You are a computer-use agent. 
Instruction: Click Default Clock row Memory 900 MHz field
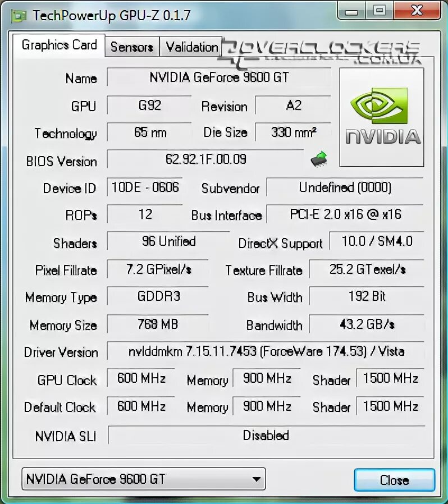(267, 406)
